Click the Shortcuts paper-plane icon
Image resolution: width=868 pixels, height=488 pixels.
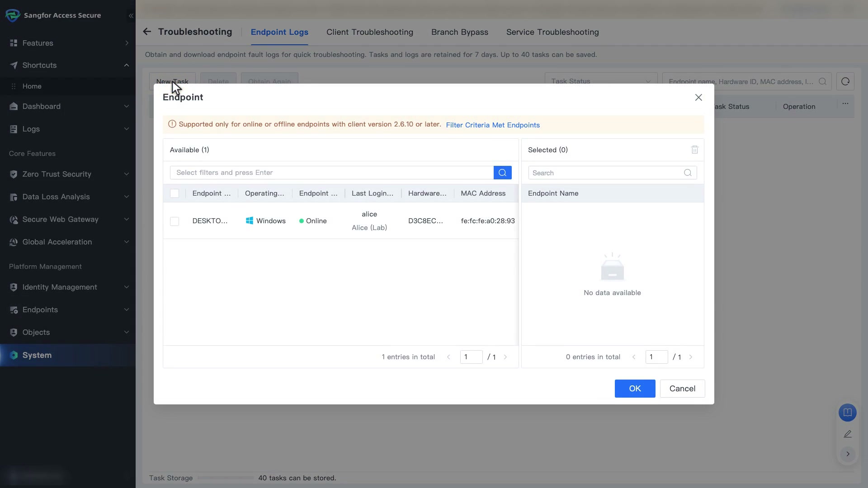pos(14,65)
